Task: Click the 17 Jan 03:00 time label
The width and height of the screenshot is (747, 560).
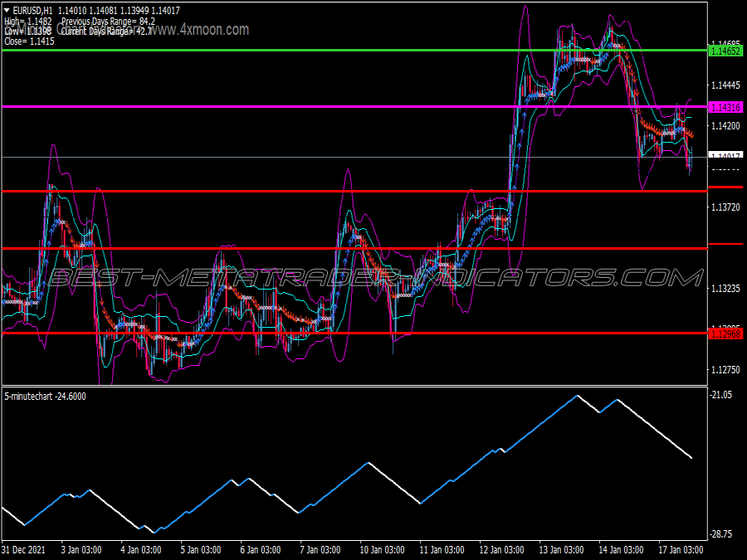Action: [681, 549]
